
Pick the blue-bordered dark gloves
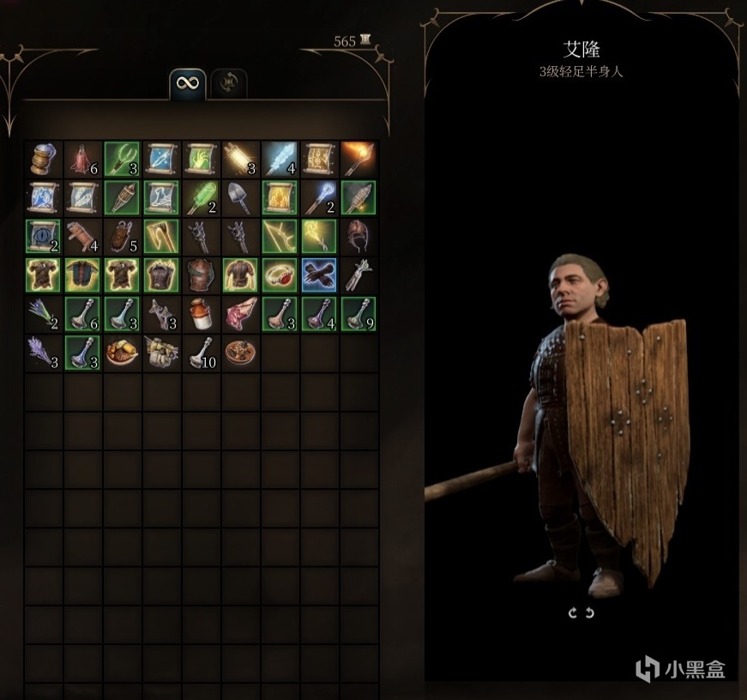pos(319,275)
